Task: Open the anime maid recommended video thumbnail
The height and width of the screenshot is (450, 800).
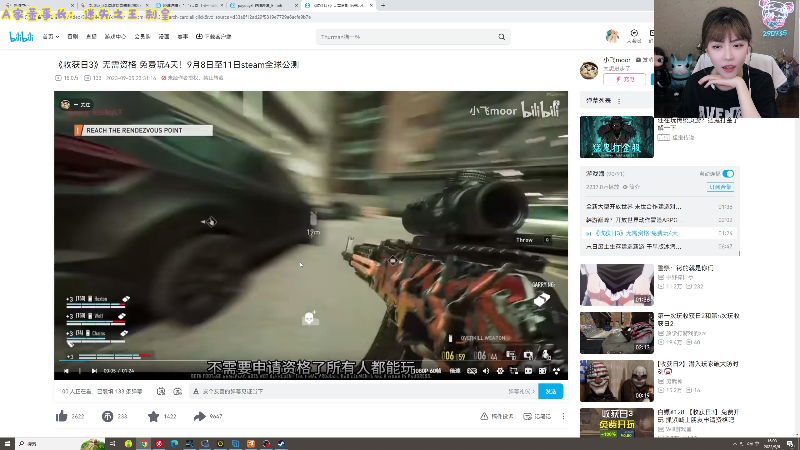Action: click(x=616, y=285)
